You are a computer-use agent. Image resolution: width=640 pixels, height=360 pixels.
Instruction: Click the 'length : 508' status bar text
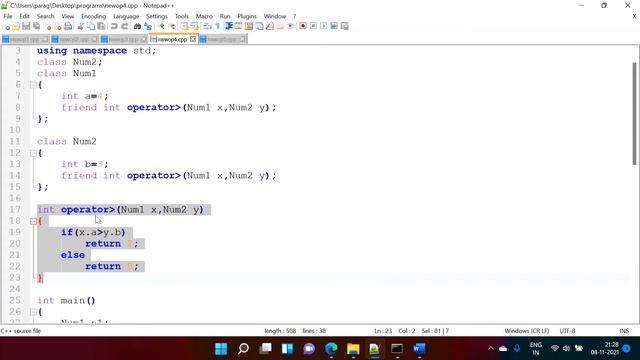[280, 331]
